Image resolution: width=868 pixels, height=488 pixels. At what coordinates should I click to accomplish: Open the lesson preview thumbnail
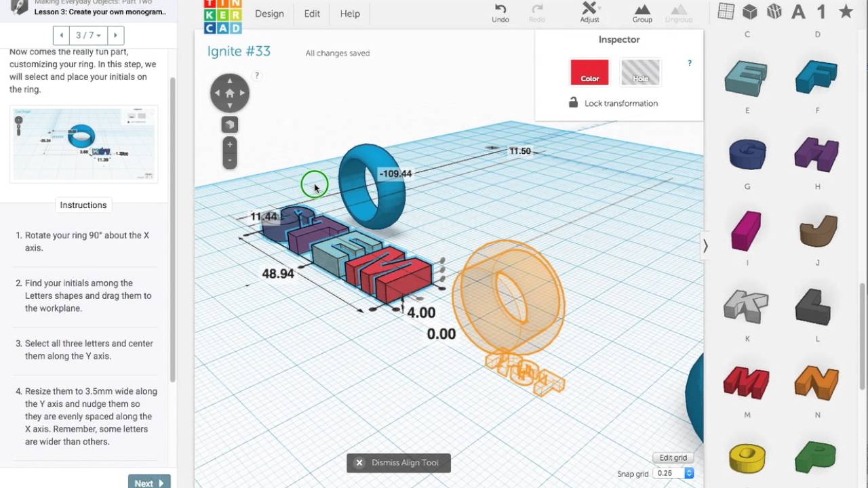pos(83,144)
